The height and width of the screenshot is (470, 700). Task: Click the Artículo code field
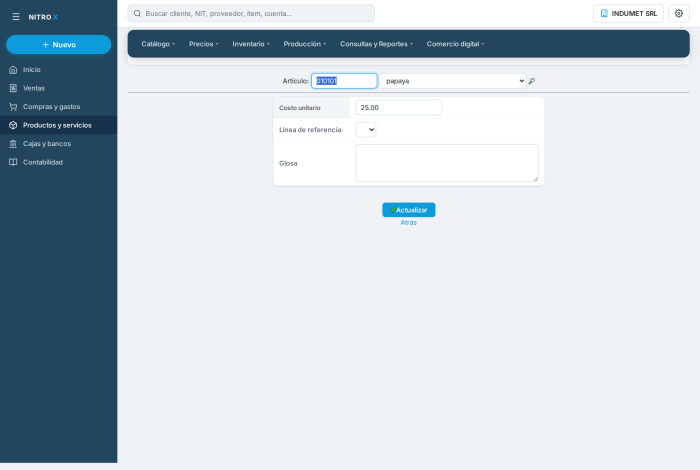(344, 81)
